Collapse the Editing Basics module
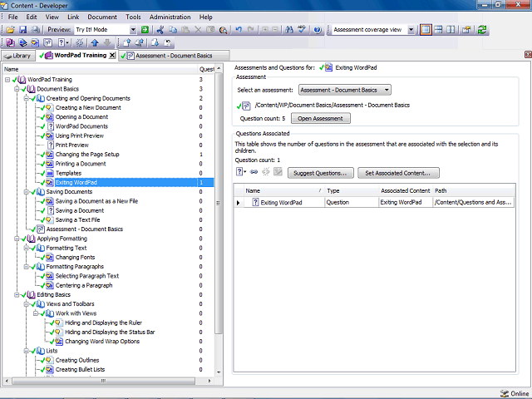The height and width of the screenshot is (399, 532). point(17,295)
